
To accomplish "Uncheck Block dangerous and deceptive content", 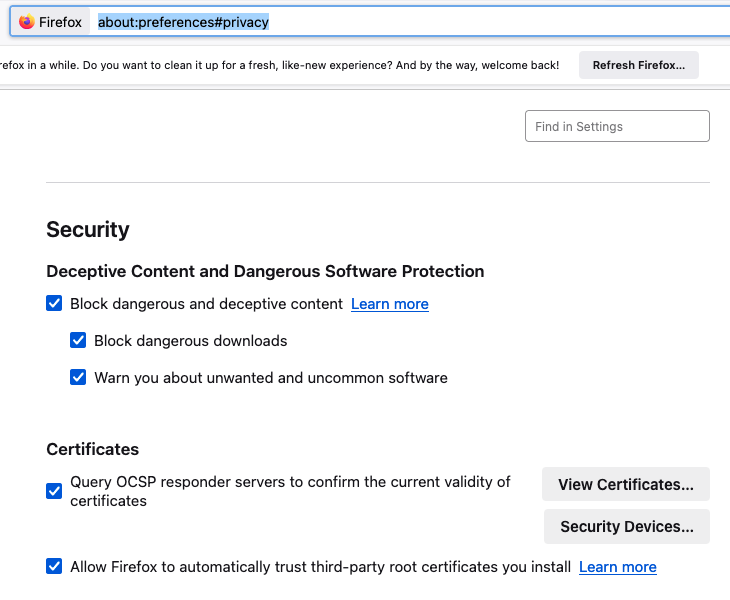I will 54,303.
